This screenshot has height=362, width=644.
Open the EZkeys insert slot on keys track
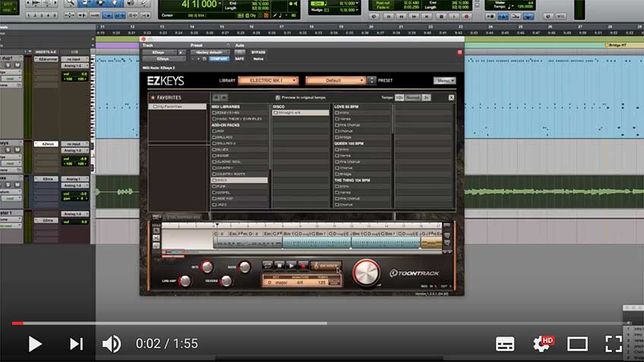click(x=46, y=144)
